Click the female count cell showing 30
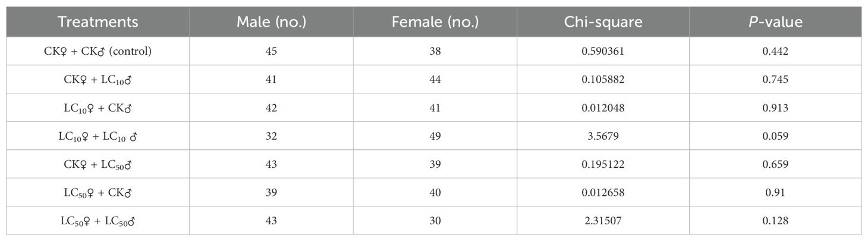The height and width of the screenshot is (241, 868). [435, 221]
